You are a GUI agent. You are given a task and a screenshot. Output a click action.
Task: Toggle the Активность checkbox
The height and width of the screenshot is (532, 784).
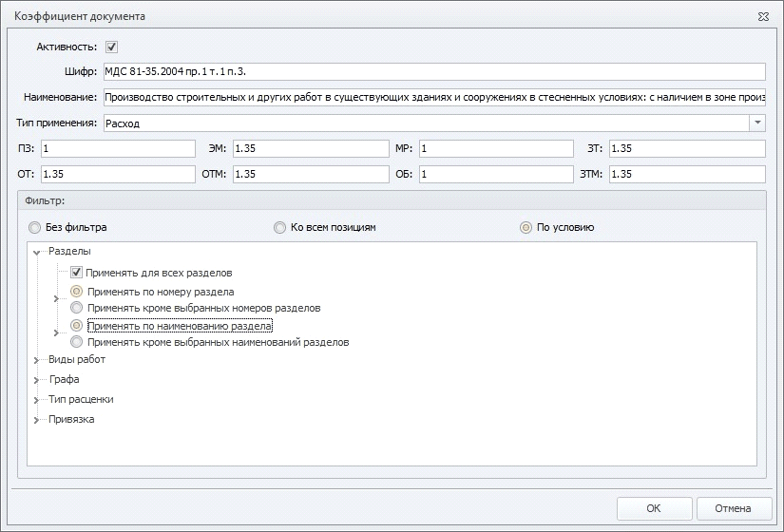point(111,47)
